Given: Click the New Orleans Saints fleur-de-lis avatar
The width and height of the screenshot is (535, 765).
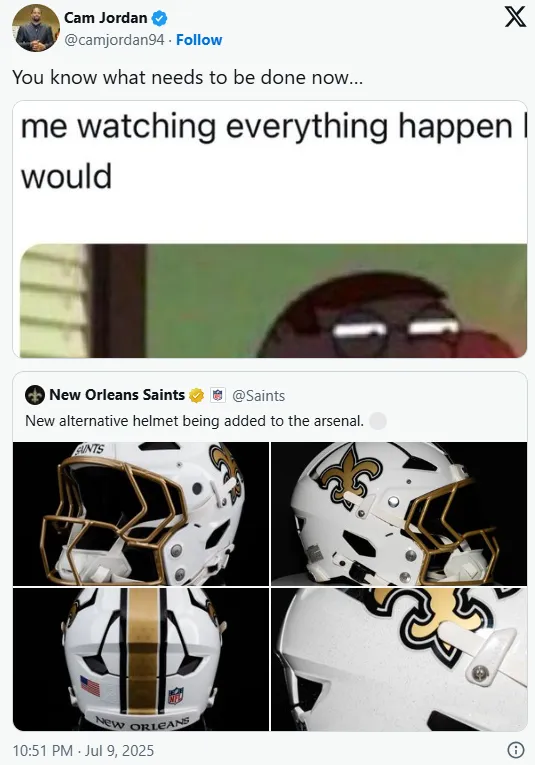Looking at the screenshot, I should click(x=35, y=395).
